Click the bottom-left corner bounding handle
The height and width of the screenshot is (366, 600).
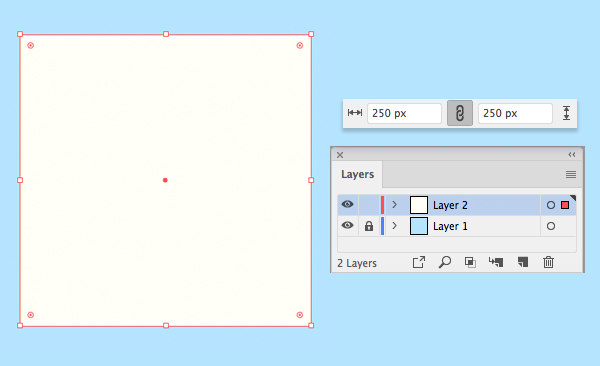click(x=20, y=325)
